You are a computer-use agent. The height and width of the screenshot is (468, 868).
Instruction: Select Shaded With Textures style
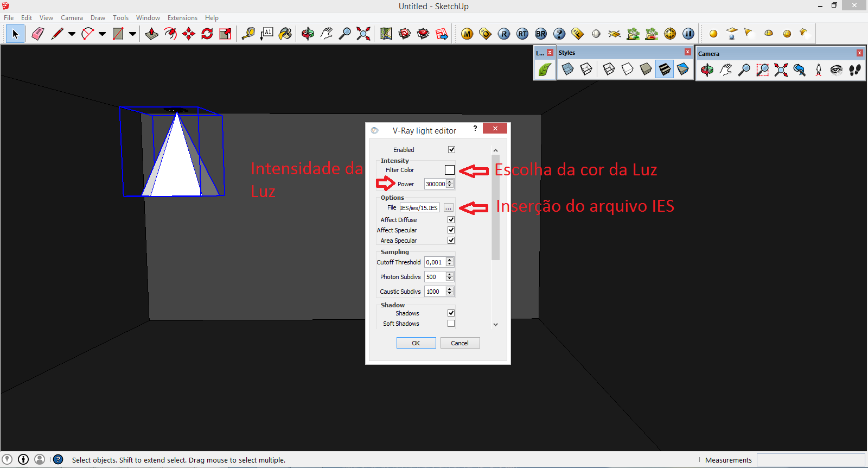click(x=665, y=69)
